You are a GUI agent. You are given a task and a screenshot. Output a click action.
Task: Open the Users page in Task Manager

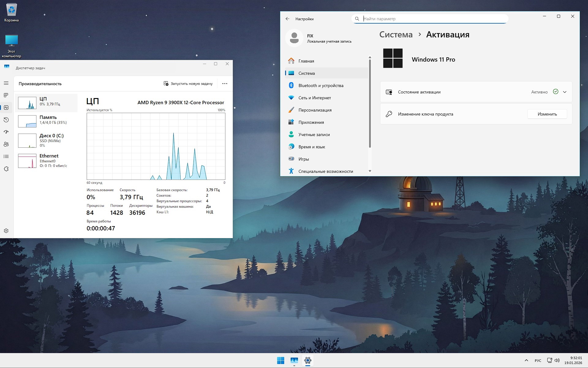click(x=6, y=144)
